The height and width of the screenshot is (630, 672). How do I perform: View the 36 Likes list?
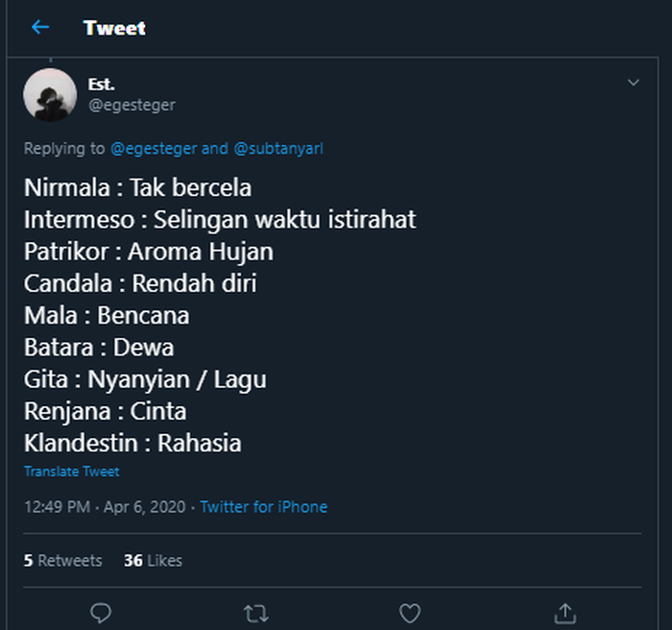point(153,560)
